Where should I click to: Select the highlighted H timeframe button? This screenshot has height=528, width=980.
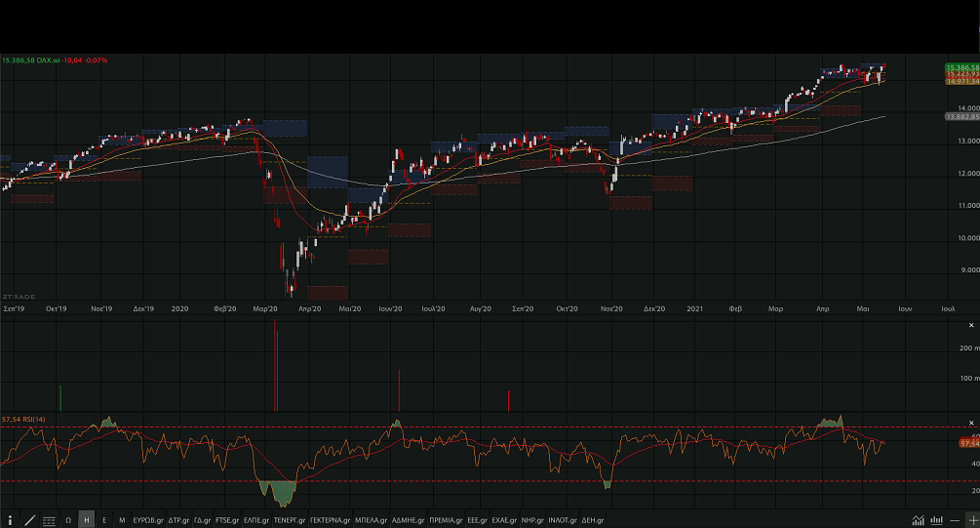pos(87,520)
